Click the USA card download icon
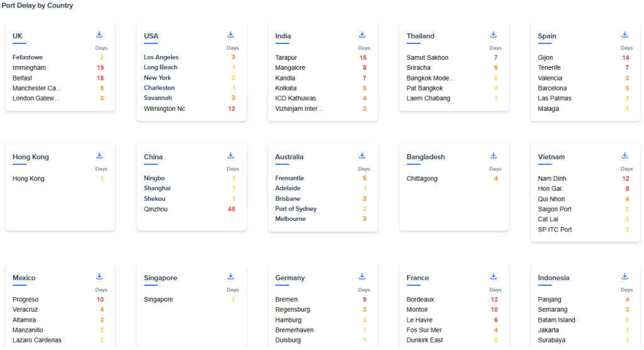Image resolution: width=644 pixels, height=350 pixels. pyautogui.click(x=231, y=35)
